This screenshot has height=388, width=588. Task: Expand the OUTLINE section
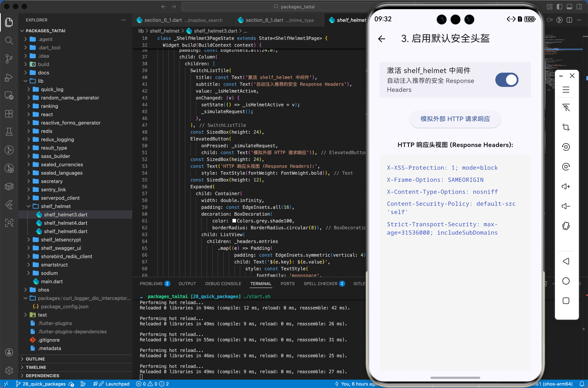(35, 359)
